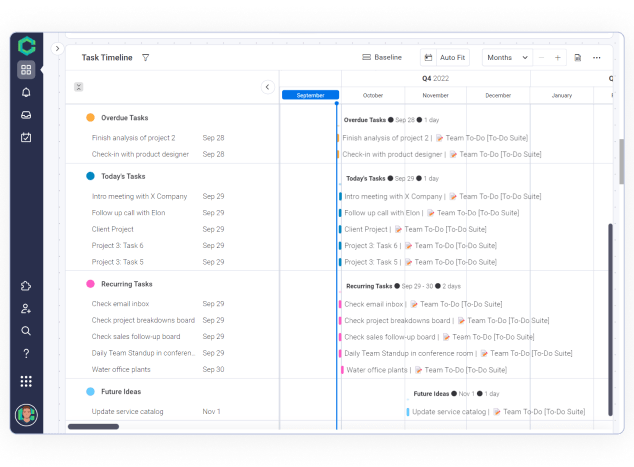This screenshot has width=634, height=467.
Task: Open the Today's Tasks group heading
Action: (123, 176)
